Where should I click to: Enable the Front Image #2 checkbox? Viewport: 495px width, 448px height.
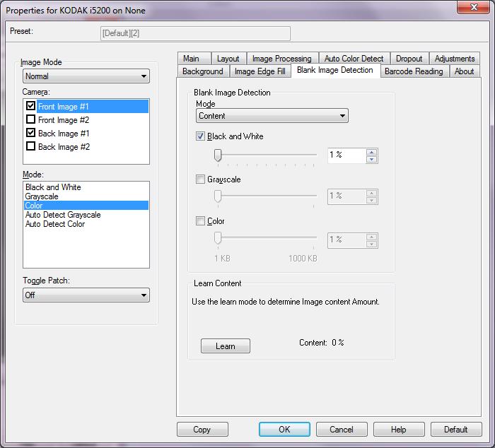tap(30, 119)
